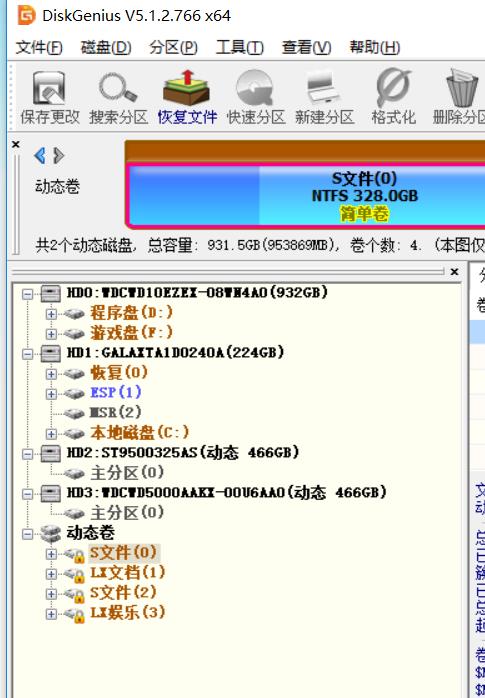
Task: Click the Delete Partition (删除分区) trash icon
Action: 460,97
